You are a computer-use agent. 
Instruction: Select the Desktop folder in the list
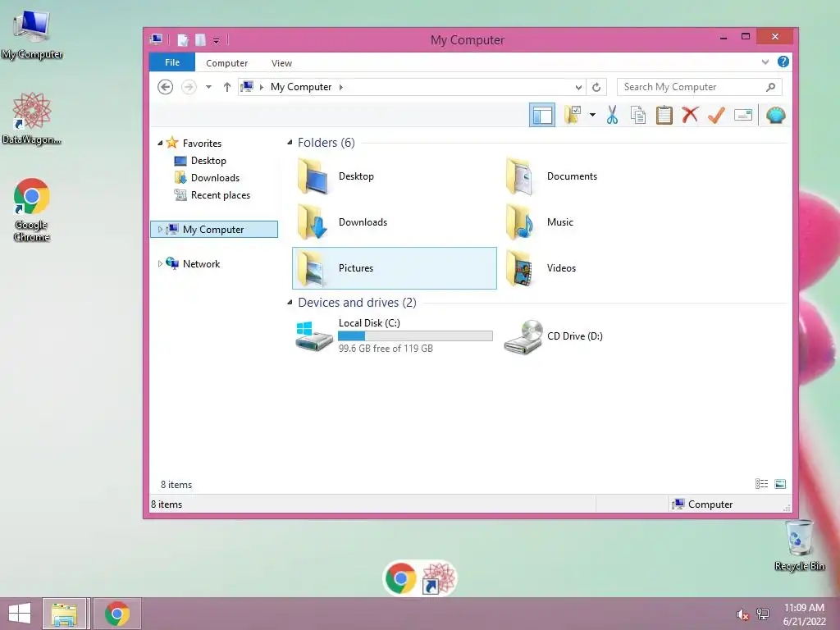(395, 176)
